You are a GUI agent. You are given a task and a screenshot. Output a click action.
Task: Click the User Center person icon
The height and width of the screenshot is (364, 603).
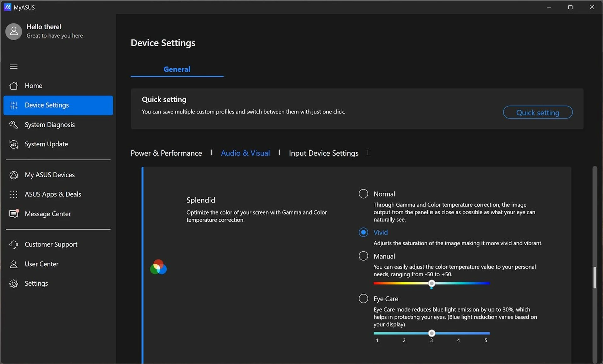[x=14, y=264]
